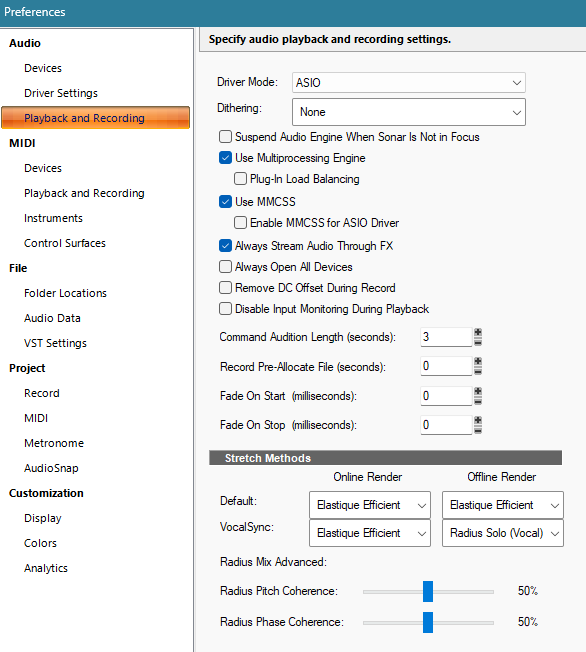
Task: Open Colors customization page
Action: (x=40, y=543)
